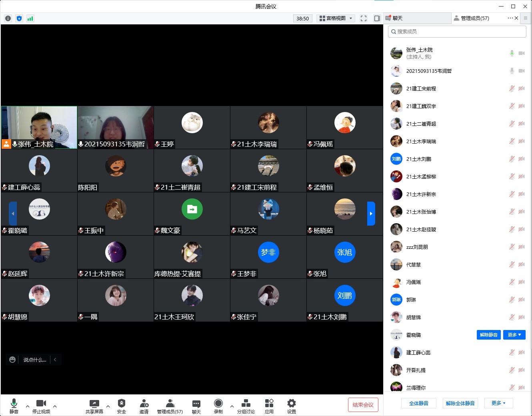Start recording the meeting
532x416 pixels.
coord(218,406)
